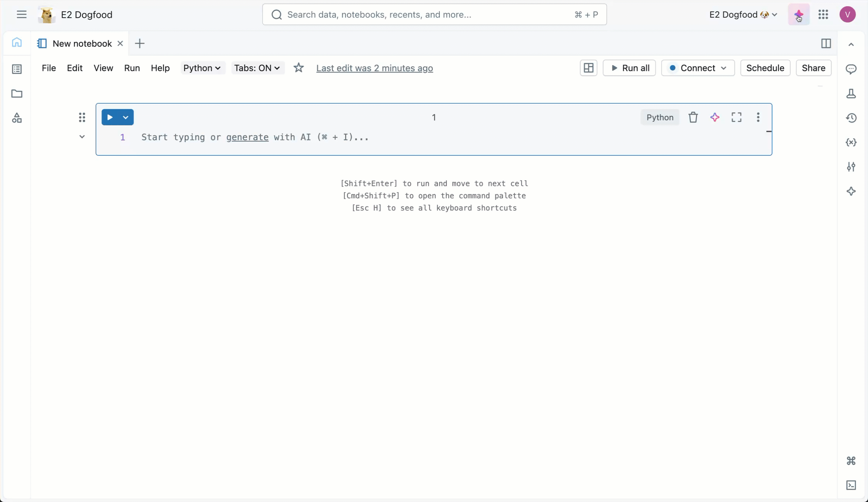
Task: Open the version history icon
Action: tap(851, 118)
